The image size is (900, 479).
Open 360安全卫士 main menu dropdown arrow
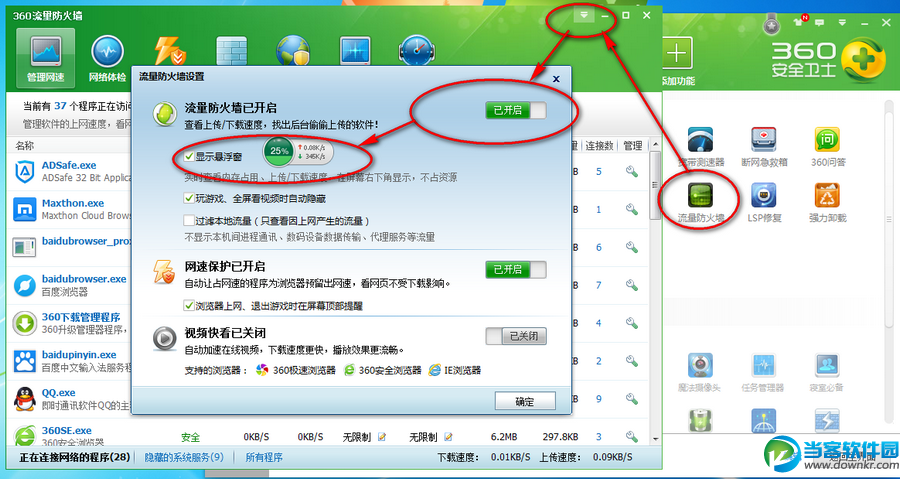842,22
